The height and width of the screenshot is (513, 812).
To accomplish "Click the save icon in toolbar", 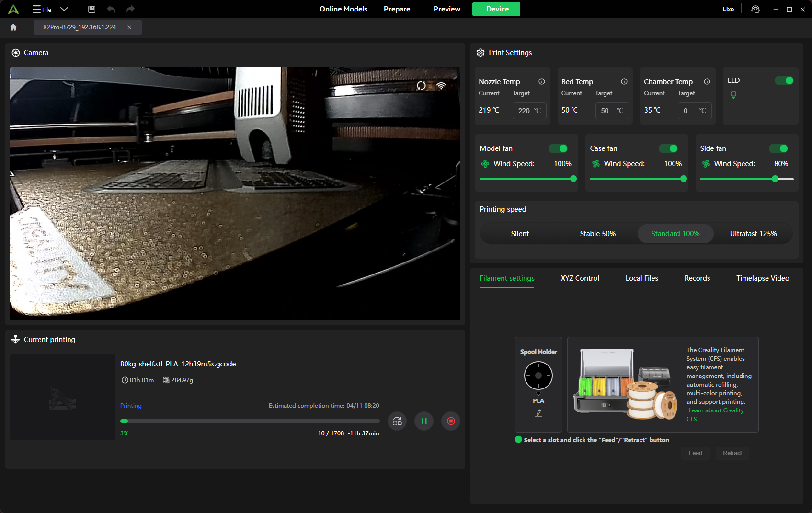I will click(92, 9).
